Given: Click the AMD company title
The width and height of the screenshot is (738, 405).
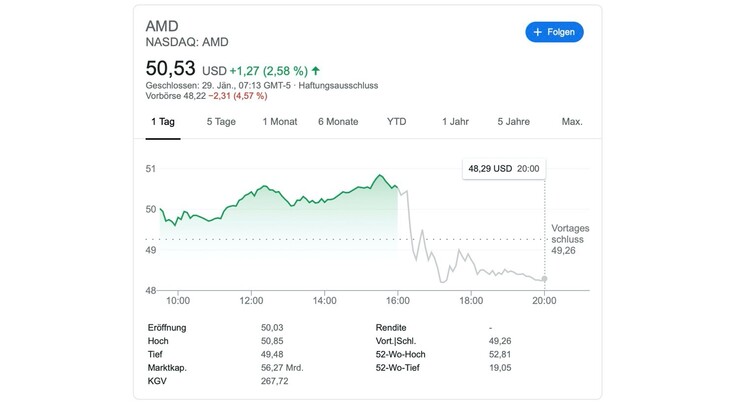Looking at the screenshot, I should [162, 25].
